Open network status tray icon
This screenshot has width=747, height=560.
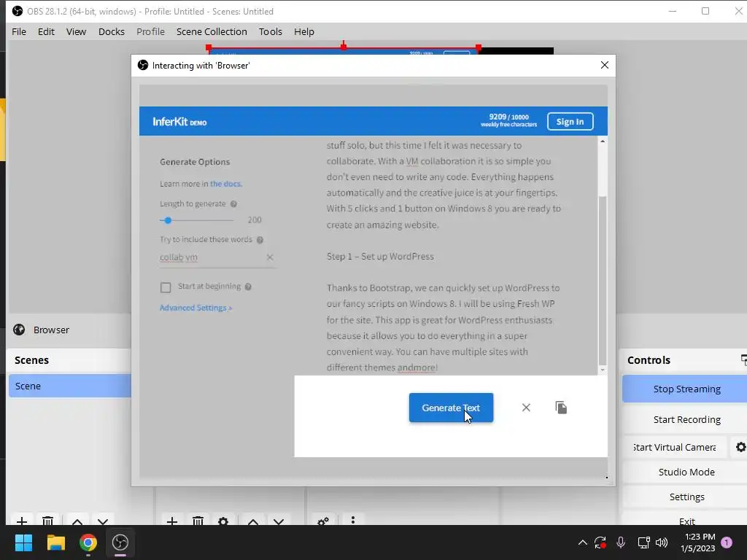(x=643, y=542)
